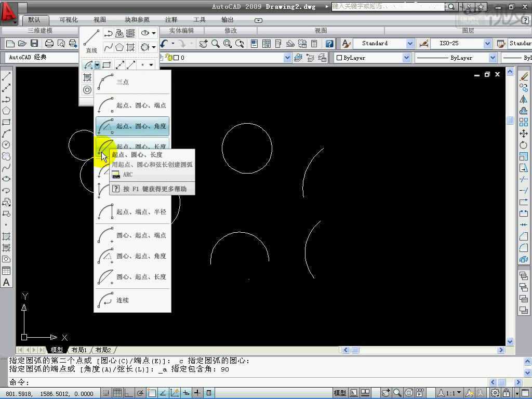Open the ByLayer linetype dropdown

point(493,58)
